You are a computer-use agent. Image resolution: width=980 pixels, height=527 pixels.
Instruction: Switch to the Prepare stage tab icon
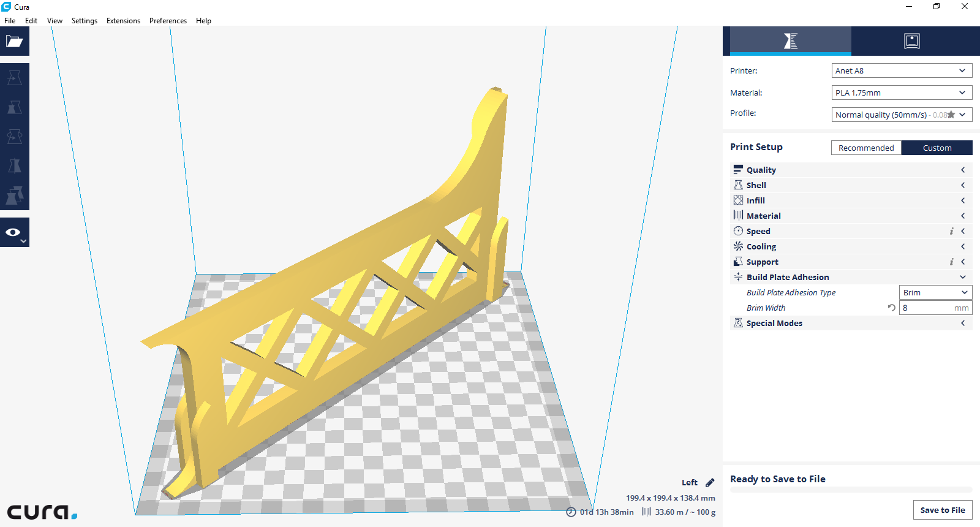click(790, 41)
